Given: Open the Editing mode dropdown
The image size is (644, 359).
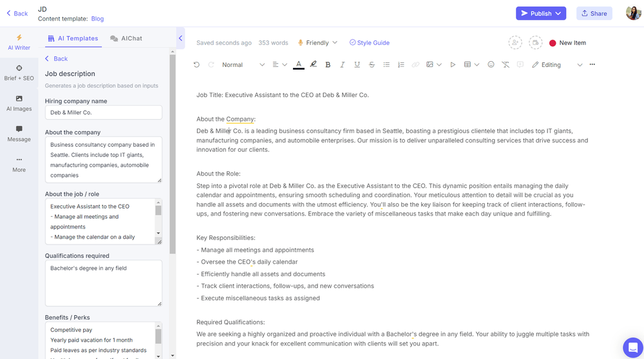Looking at the screenshot, I should click(557, 65).
